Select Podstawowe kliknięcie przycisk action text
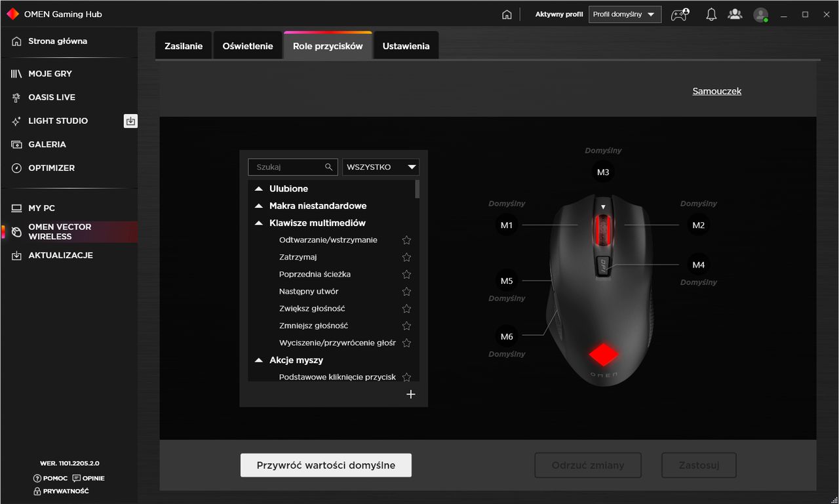Image resolution: width=839 pixels, height=504 pixels. [x=338, y=377]
